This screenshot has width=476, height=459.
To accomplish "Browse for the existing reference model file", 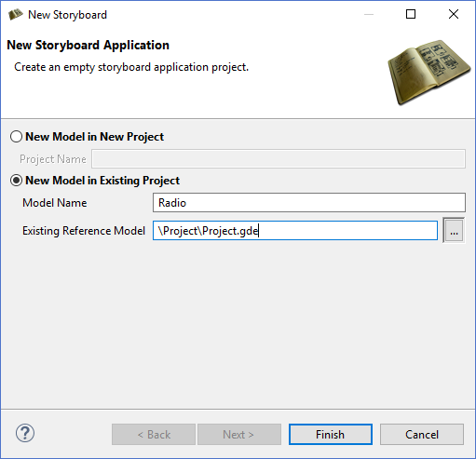I will point(454,231).
